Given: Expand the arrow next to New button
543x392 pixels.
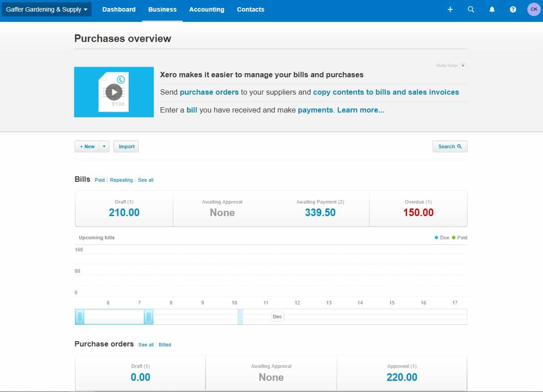Looking at the screenshot, I should [x=104, y=146].
